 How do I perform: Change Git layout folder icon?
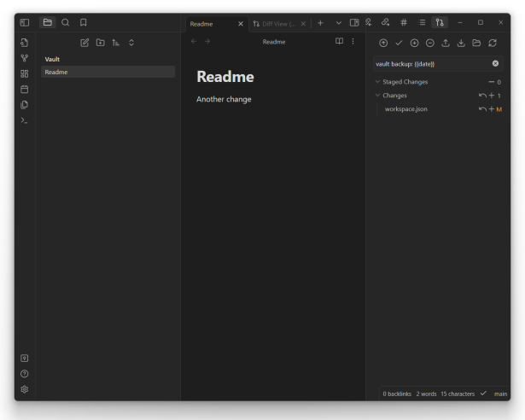point(476,43)
